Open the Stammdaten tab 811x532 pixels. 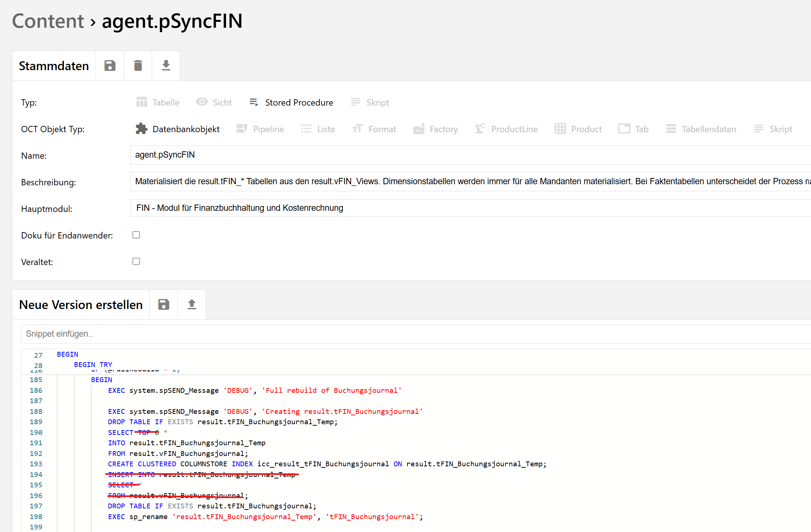(54, 66)
